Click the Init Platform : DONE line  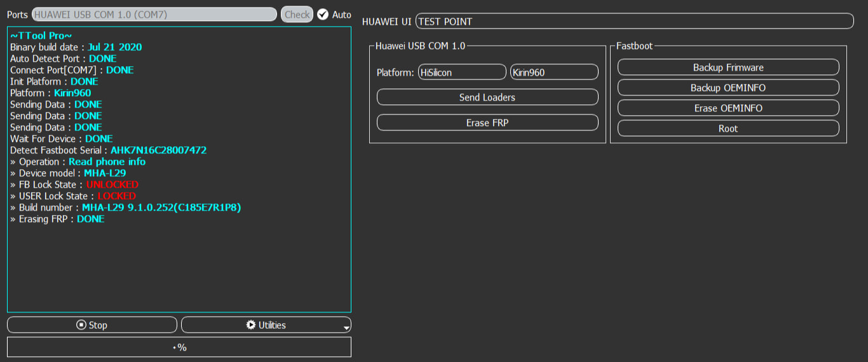54,81
